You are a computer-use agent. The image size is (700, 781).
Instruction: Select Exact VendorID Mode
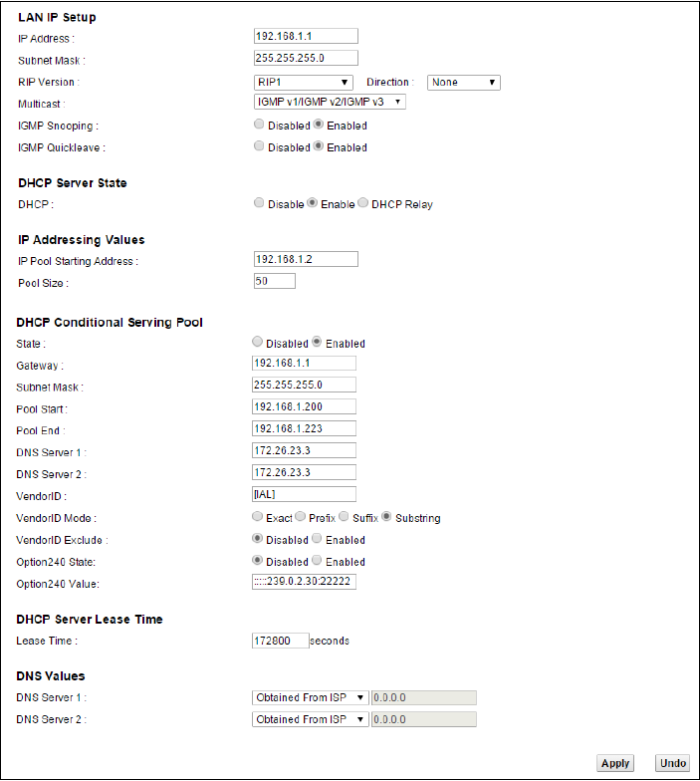257,516
